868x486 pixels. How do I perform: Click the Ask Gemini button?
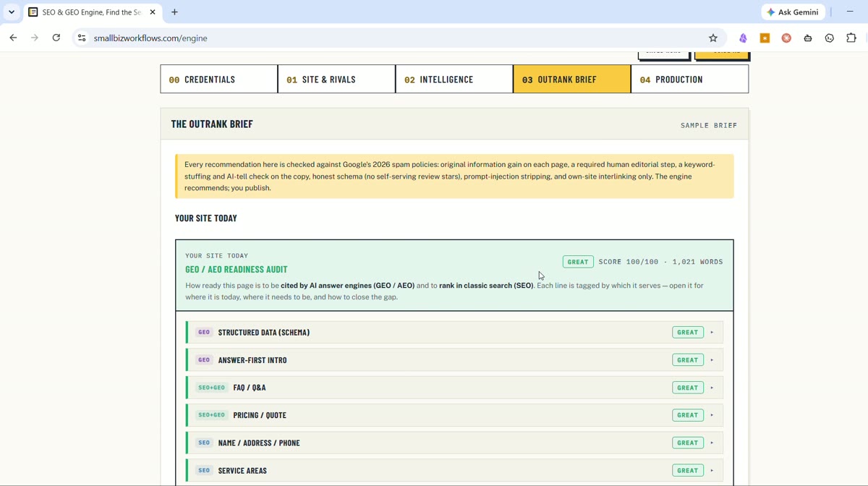793,12
